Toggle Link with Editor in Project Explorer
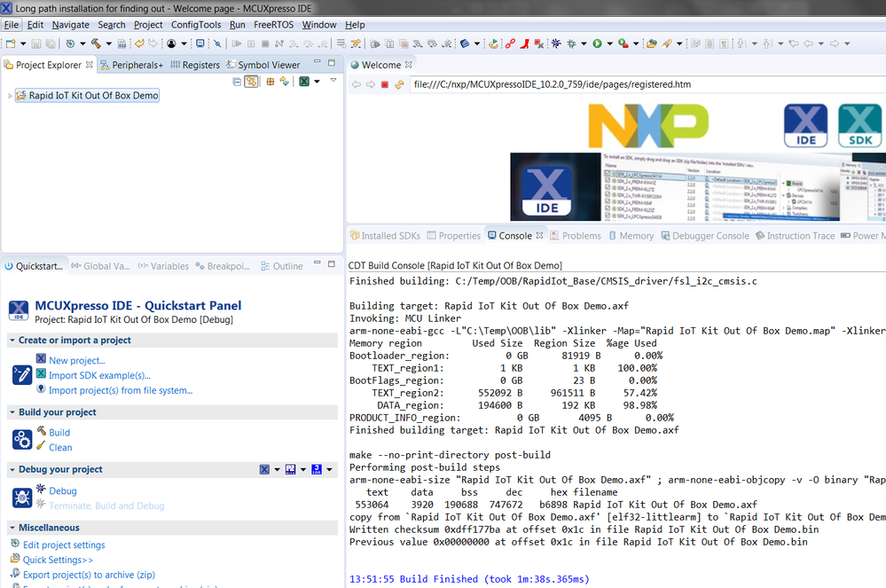The image size is (886, 588). pyautogui.click(x=252, y=82)
